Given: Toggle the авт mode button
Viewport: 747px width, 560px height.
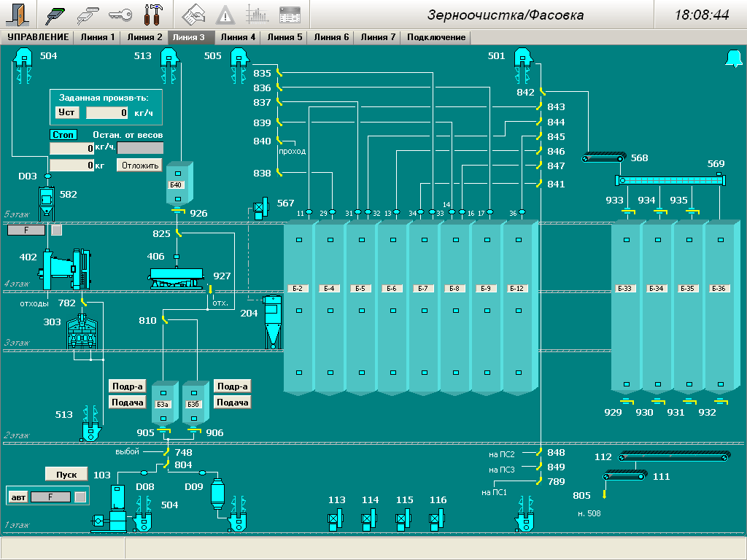Looking at the screenshot, I should coord(18,497).
